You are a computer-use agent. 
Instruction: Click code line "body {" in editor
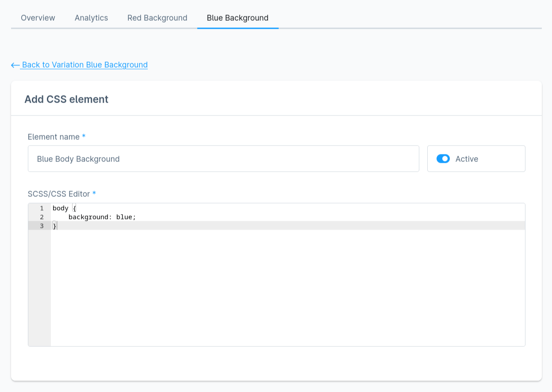coord(65,208)
